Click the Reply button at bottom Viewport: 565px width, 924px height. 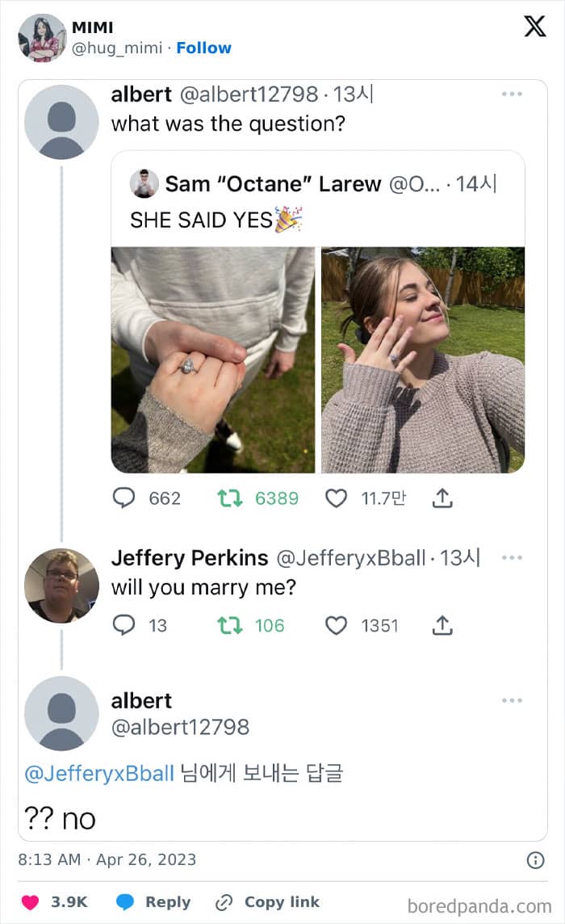pyautogui.click(x=153, y=902)
